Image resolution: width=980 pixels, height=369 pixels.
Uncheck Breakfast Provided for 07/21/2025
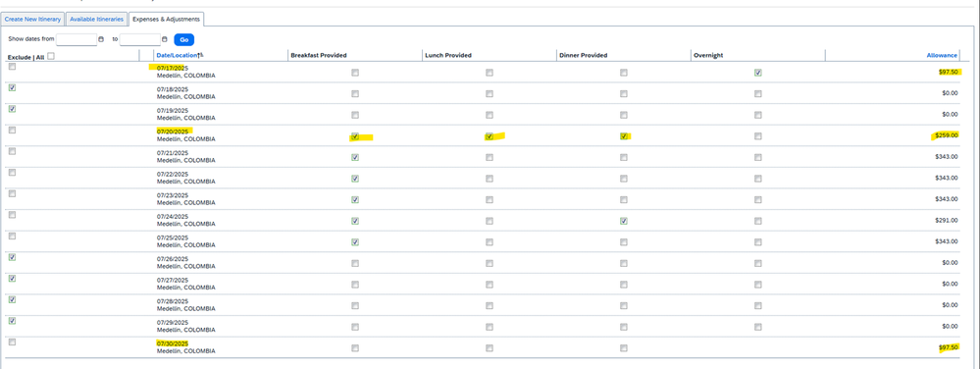[355, 158]
